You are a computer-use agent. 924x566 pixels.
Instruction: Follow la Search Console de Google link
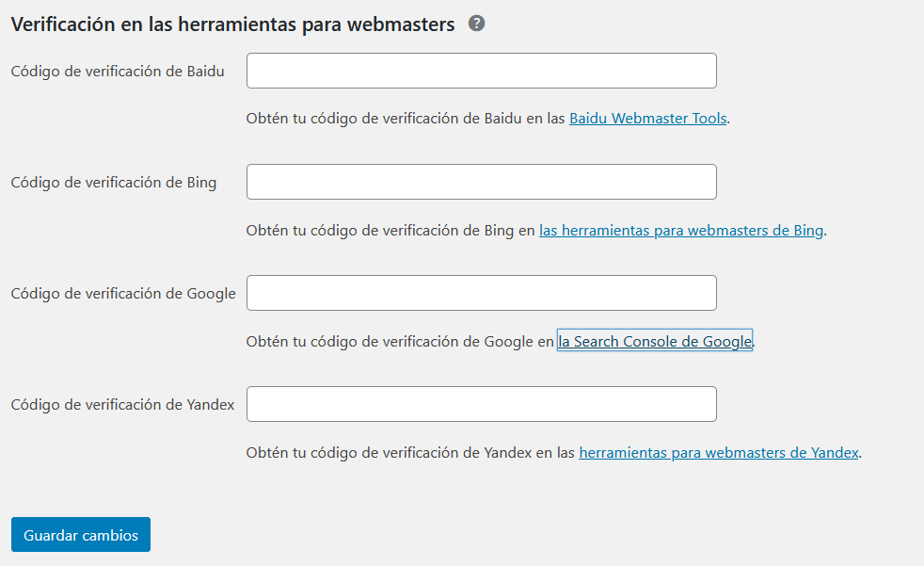coord(655,341)
